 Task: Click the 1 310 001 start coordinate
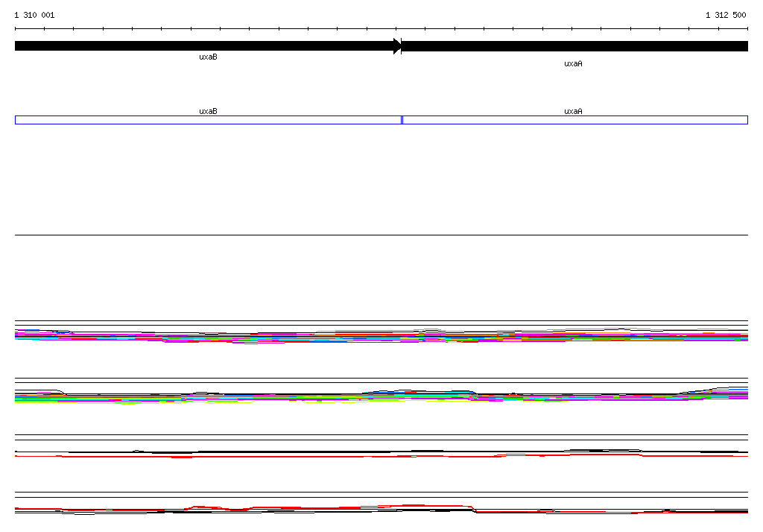click(34, 15)
